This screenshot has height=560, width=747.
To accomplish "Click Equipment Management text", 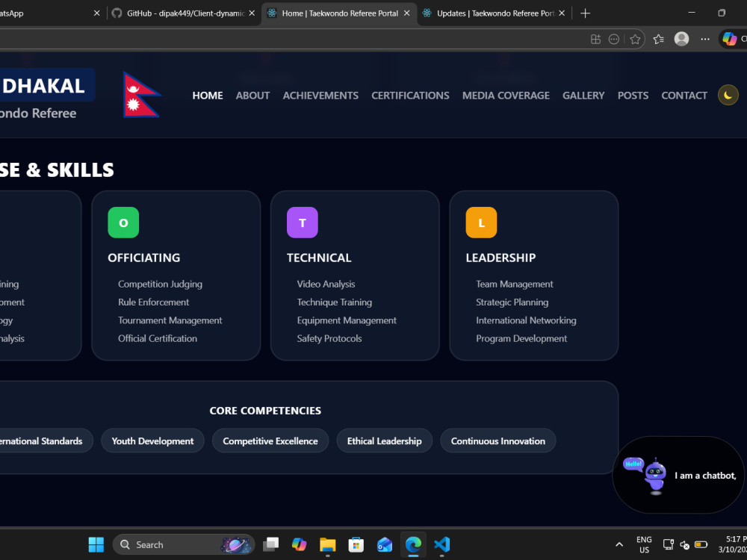I will click(x=347, y=320).
